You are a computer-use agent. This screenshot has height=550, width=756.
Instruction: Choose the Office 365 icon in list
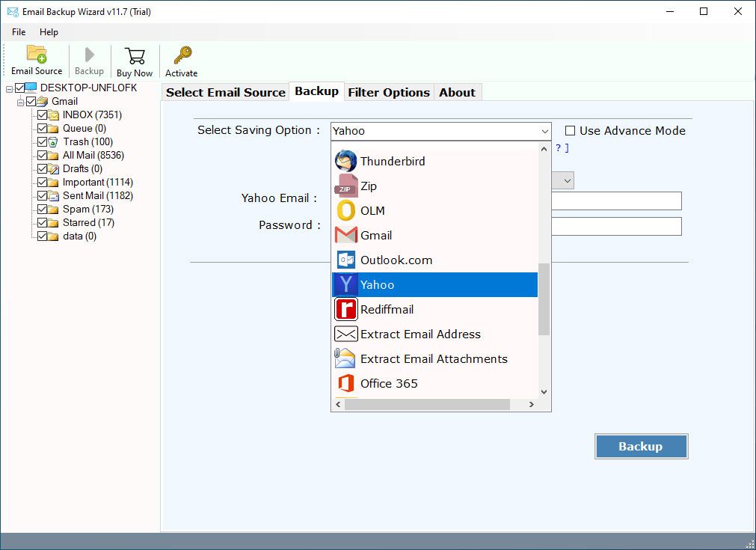(x=345, y=384)
